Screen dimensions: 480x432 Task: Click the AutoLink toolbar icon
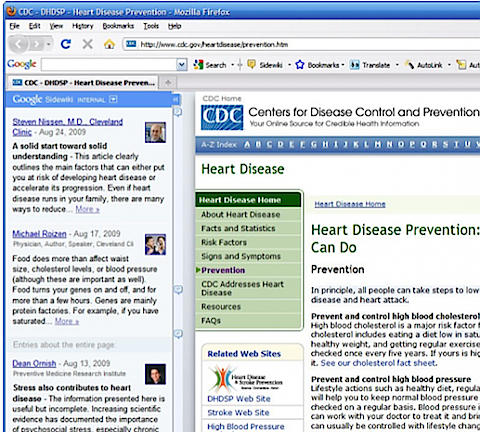click(409, 65)
